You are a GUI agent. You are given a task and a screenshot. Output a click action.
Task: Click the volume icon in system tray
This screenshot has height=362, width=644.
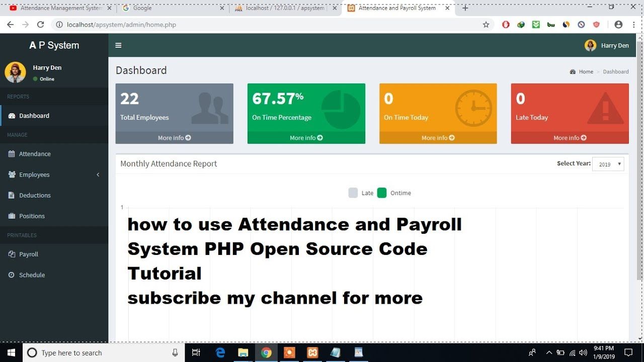[x=583, y=352]
